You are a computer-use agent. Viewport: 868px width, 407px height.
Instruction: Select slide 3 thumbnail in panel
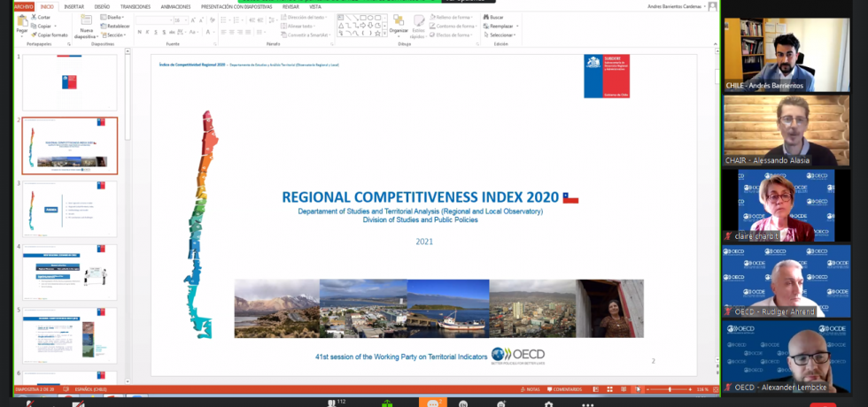coord(70,209)
